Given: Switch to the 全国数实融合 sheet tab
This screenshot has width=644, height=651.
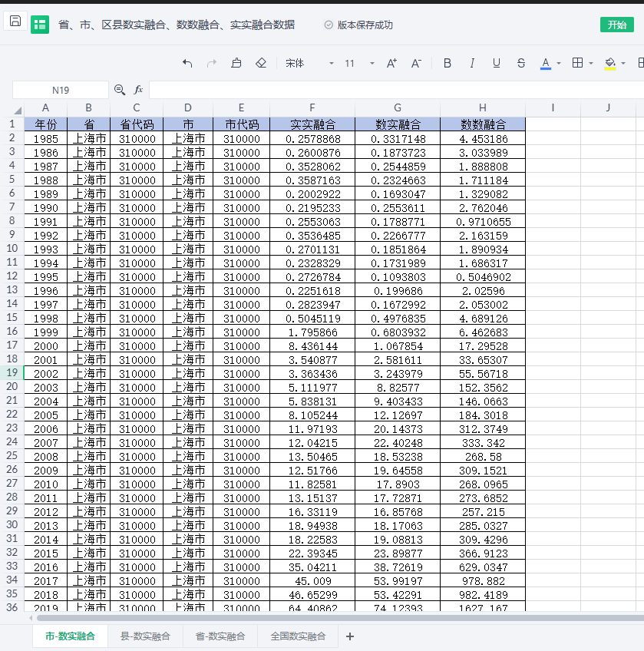Looking at the screenshot, I should click(298, 636).
